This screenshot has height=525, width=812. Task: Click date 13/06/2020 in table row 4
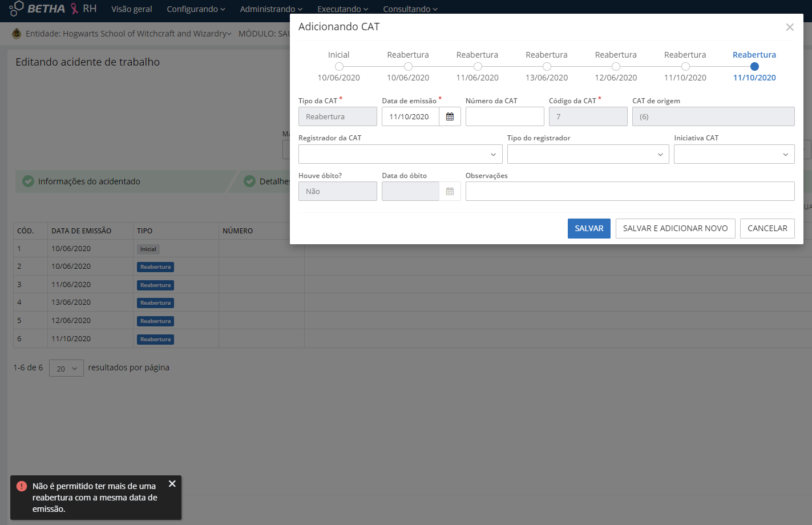pos(71,302)
